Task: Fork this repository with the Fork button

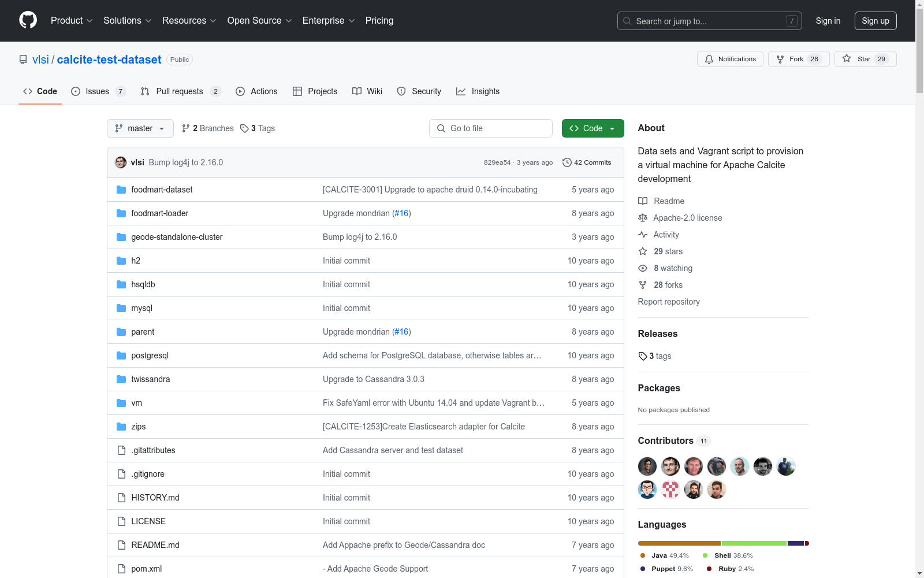Action: tap(799, 59)
